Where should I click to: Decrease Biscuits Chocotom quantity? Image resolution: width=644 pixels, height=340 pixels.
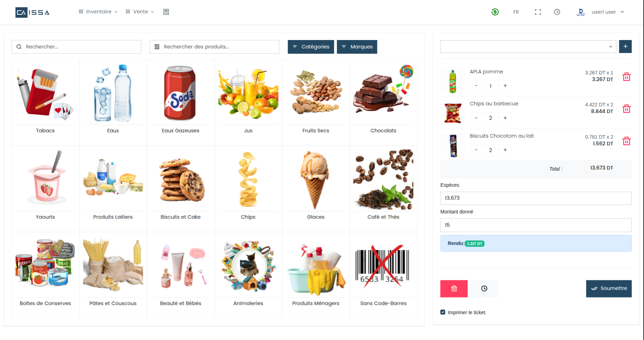tap(476, 150)
